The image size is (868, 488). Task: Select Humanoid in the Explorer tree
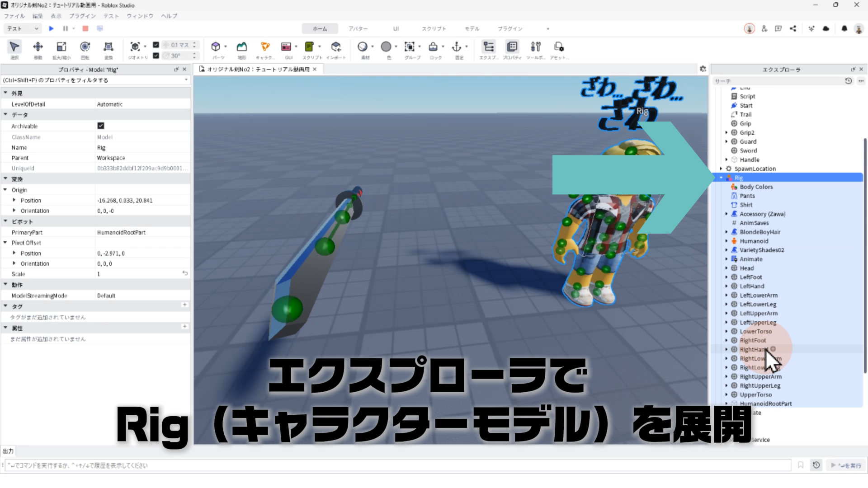click(x=754, y=241)
